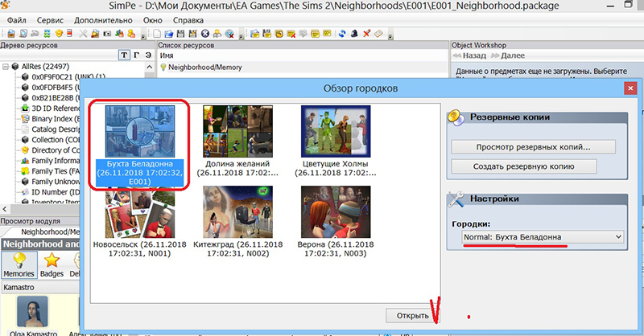Click Просмотр резервных копий button

click(x=533, y=147)
